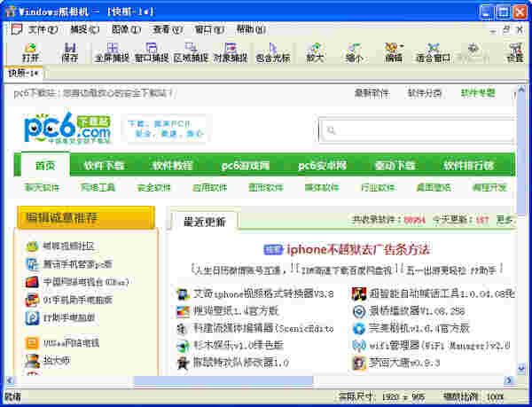Screen dimensions: 532x407
Task: Open the 捕捉(C) menu
Action: 85,30
